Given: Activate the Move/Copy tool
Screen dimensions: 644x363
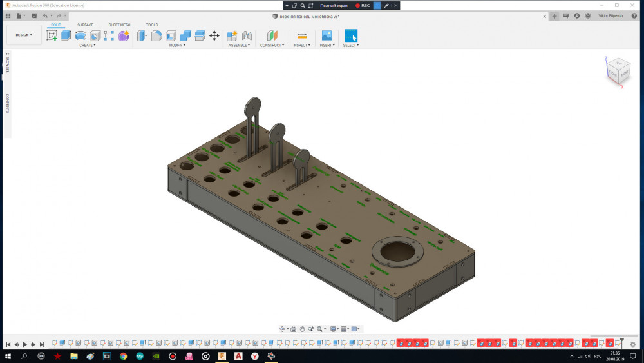Looking at the screenshot, I should [x=214, y=35].
